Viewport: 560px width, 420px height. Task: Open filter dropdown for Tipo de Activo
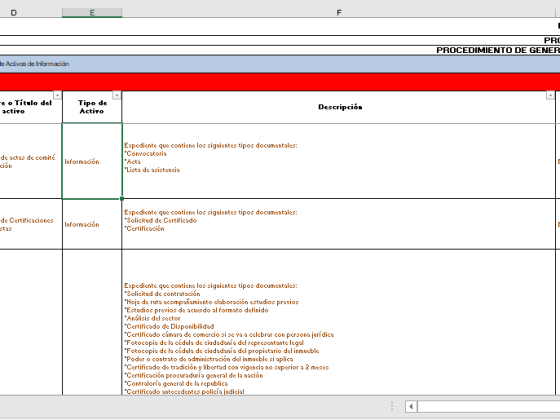[116, 95]
